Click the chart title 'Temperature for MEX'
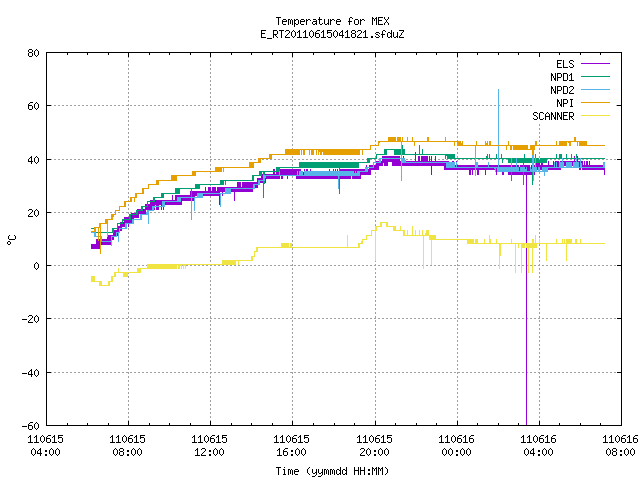 332,21
